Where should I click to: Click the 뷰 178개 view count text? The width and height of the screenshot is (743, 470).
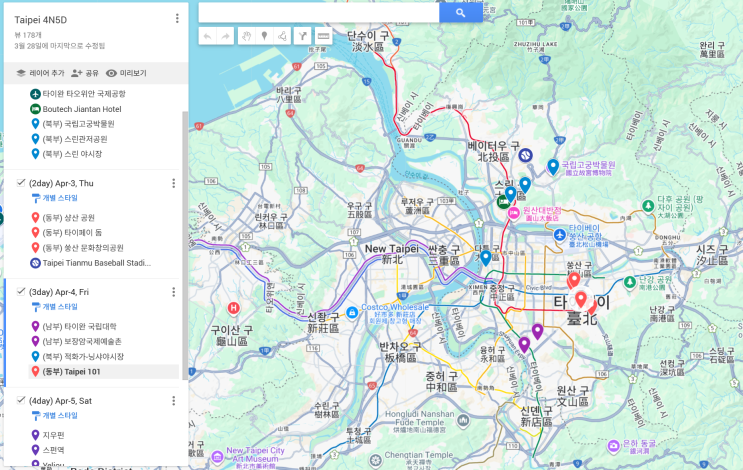tap(28, 35)
